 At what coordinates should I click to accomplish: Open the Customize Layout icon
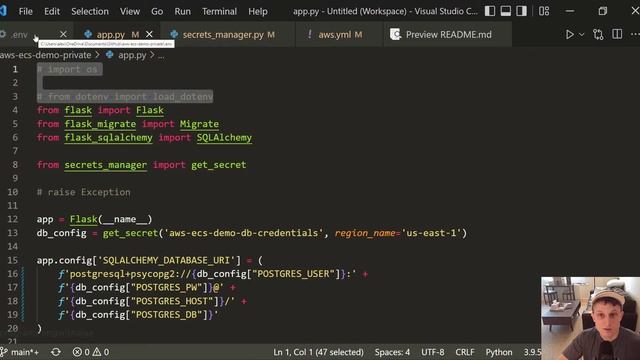544,11
